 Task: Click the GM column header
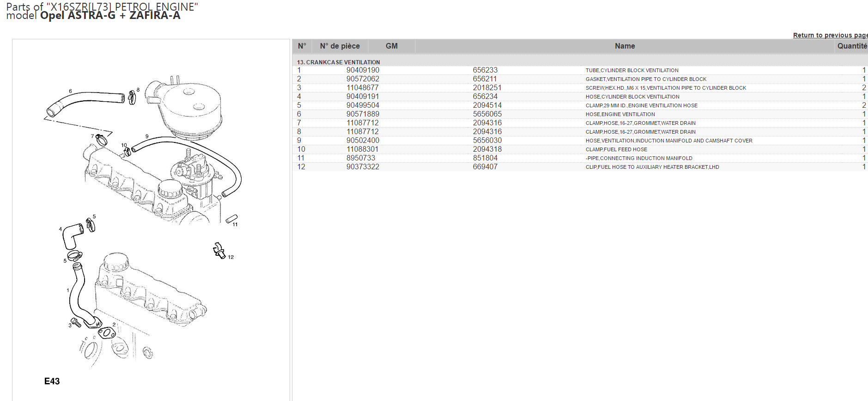tap(391, 46)
